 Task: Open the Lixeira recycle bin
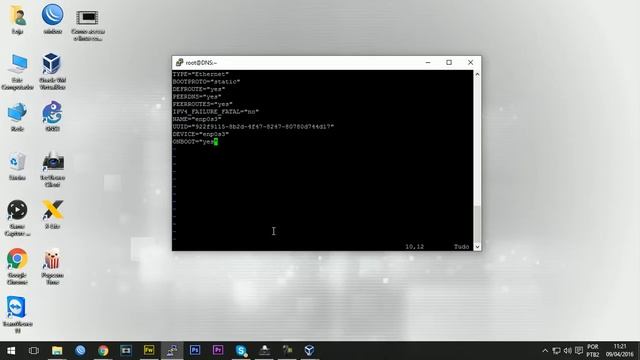17,167
